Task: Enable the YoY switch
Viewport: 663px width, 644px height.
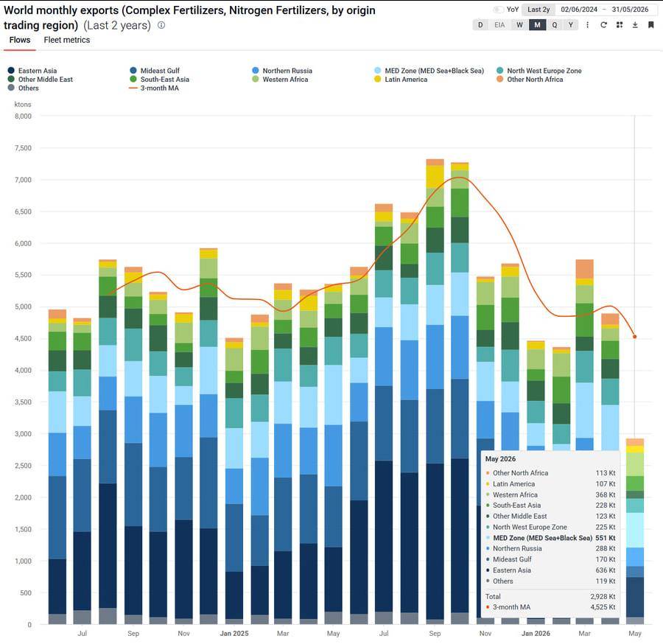Action: pos(499,10)
